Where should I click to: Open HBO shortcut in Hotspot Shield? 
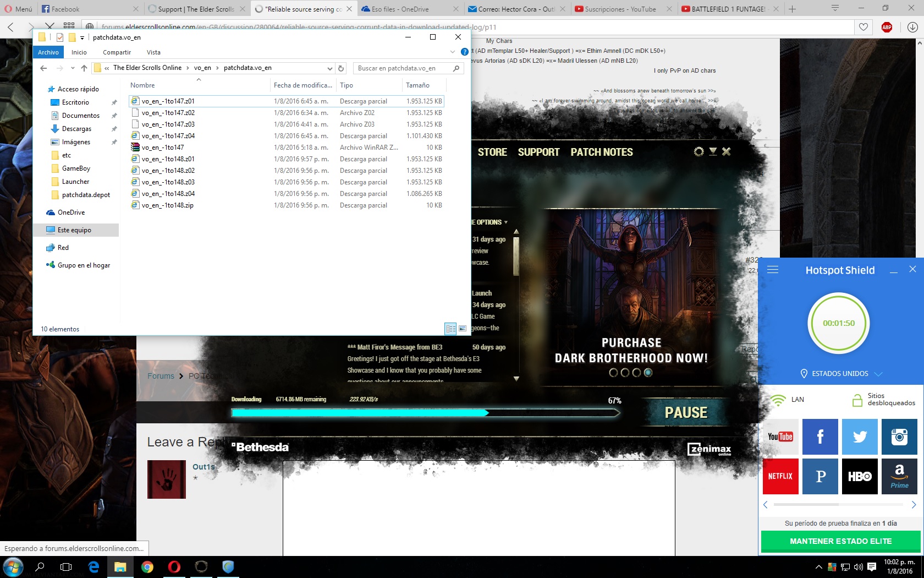tap(860, 476)
